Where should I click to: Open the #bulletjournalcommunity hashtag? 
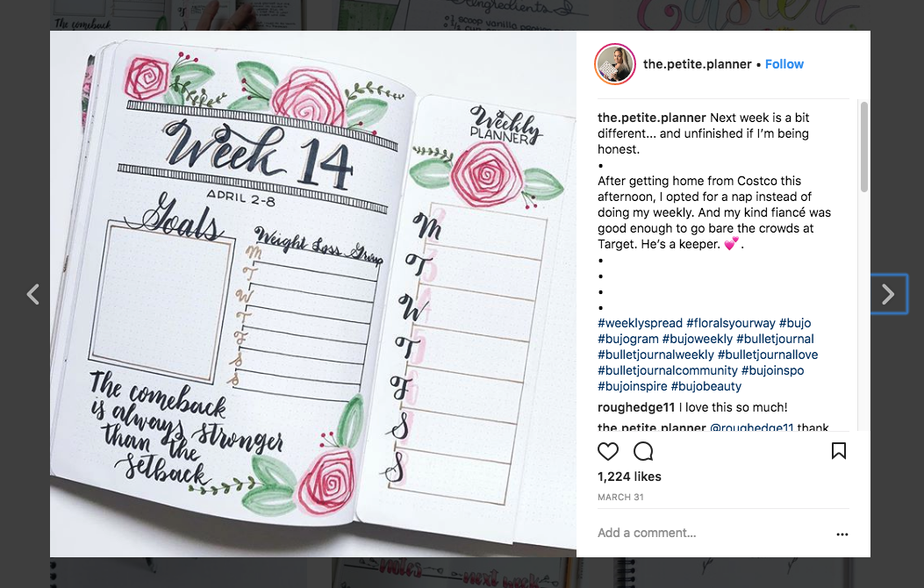click(667, 370)
